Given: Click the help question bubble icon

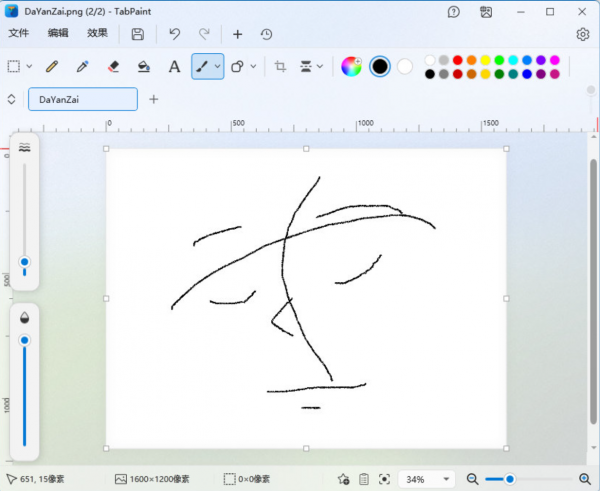Looking at the screenshot, I should (x=453, y=12).
